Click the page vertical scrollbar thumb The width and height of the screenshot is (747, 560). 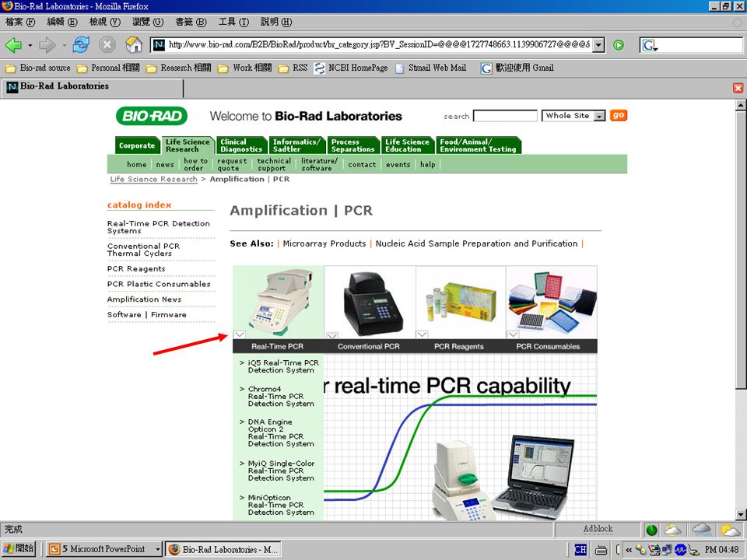tap(740, 250)
